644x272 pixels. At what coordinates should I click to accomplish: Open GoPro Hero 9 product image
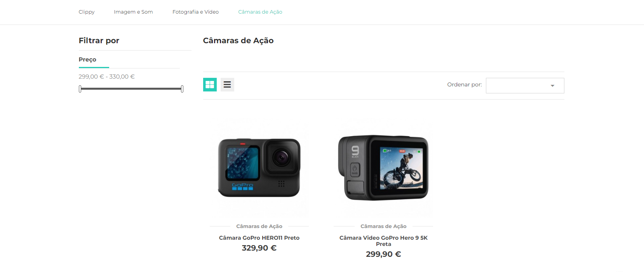pyautogui.click(x=383, y=168)
